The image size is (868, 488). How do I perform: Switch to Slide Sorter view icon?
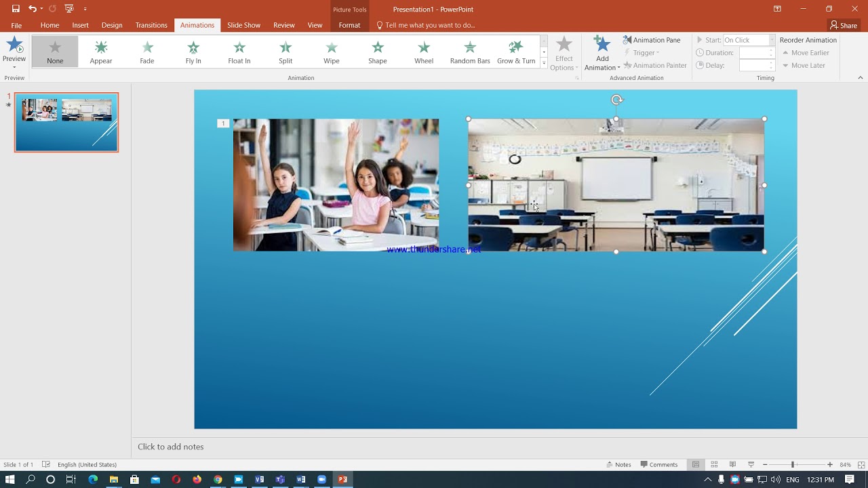click(714, 464)
